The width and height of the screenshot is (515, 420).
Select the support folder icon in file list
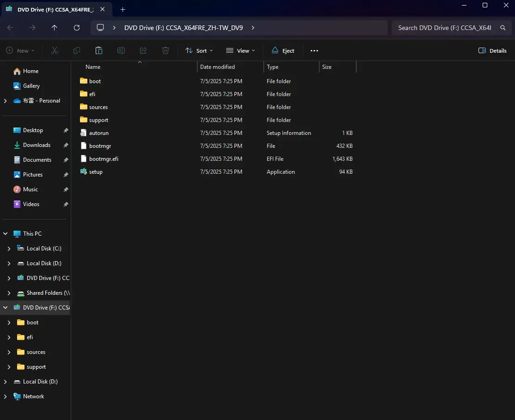coord(83,120)
